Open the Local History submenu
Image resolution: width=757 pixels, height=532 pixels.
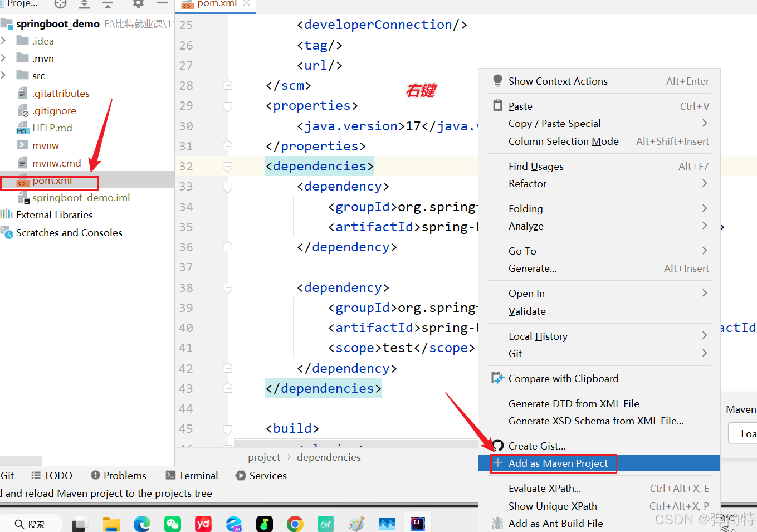click(x=599, y=336)
